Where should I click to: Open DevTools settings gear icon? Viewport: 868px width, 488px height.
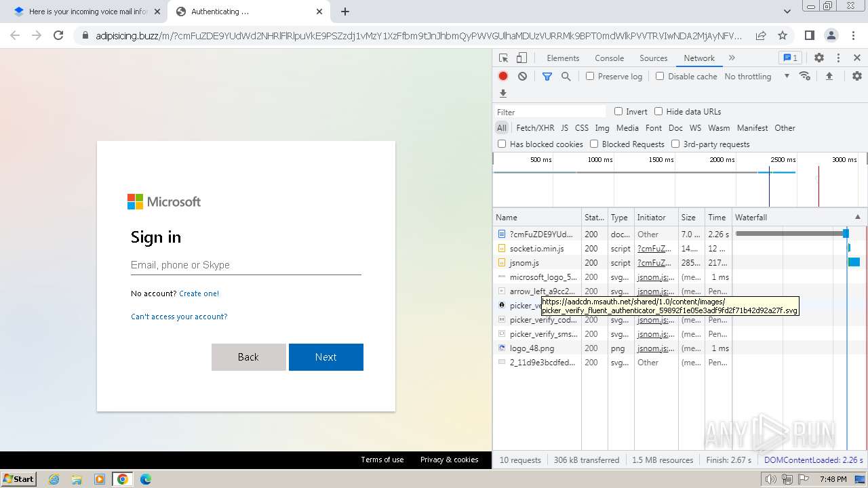tap(819, 58)
